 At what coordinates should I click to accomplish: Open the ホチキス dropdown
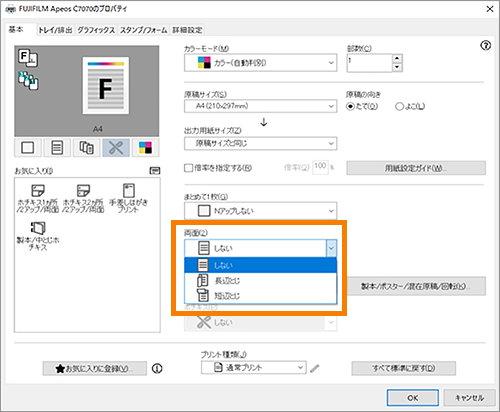click(x=260, y=322)
